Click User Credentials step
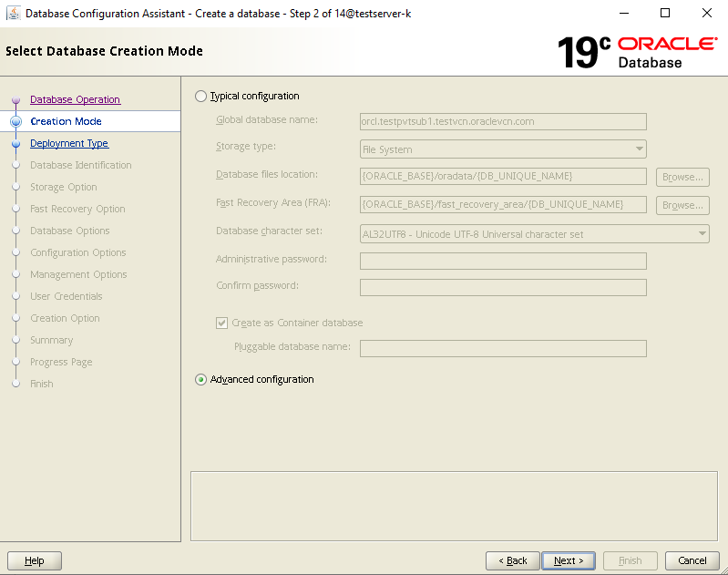 pos(66,296)
